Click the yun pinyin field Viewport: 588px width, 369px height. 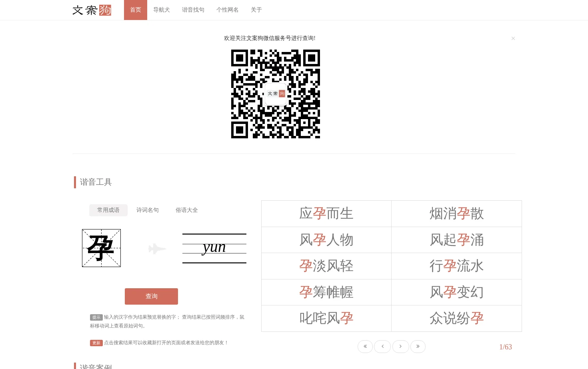point(214,248)
